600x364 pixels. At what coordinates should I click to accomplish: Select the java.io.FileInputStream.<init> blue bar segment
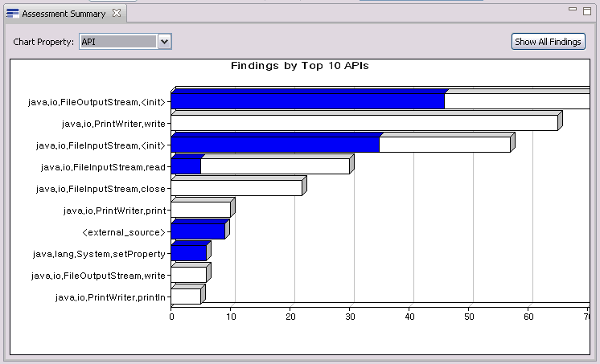coord(275,145)
